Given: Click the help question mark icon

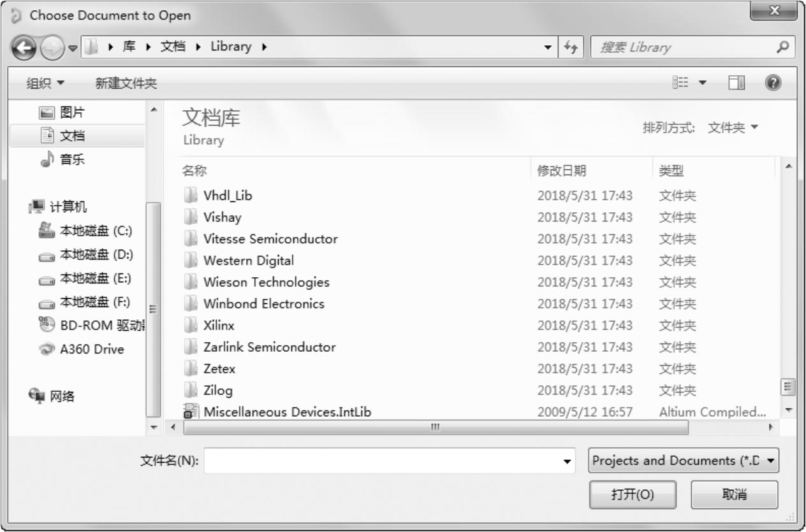Looking at the screenshot, I should coord(773,82).
